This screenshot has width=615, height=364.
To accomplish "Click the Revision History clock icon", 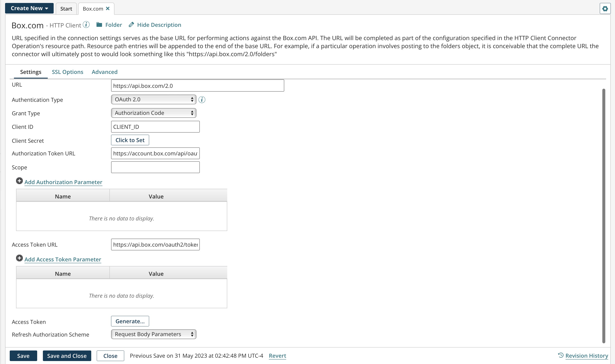I will pos(561,355).
